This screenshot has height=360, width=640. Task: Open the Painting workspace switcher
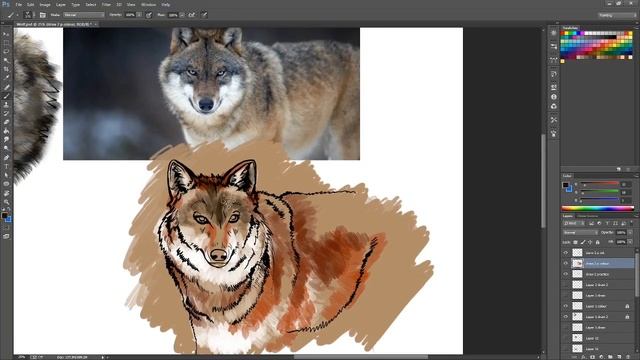tap(617, 15)
